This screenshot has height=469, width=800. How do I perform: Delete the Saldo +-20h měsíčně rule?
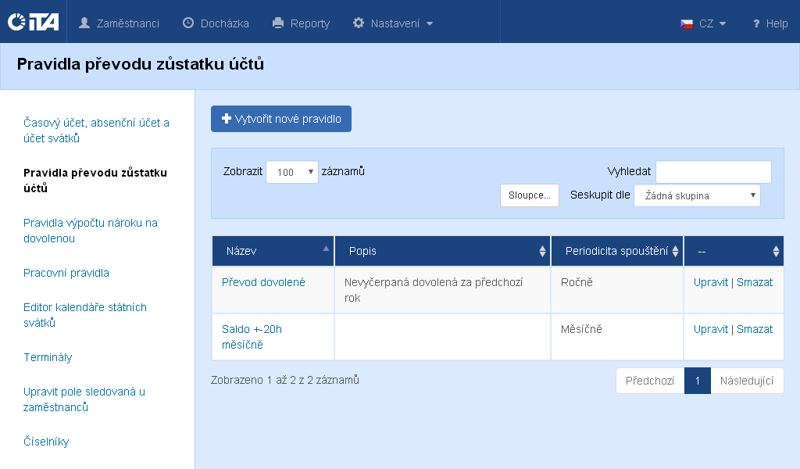coord(754,329)
